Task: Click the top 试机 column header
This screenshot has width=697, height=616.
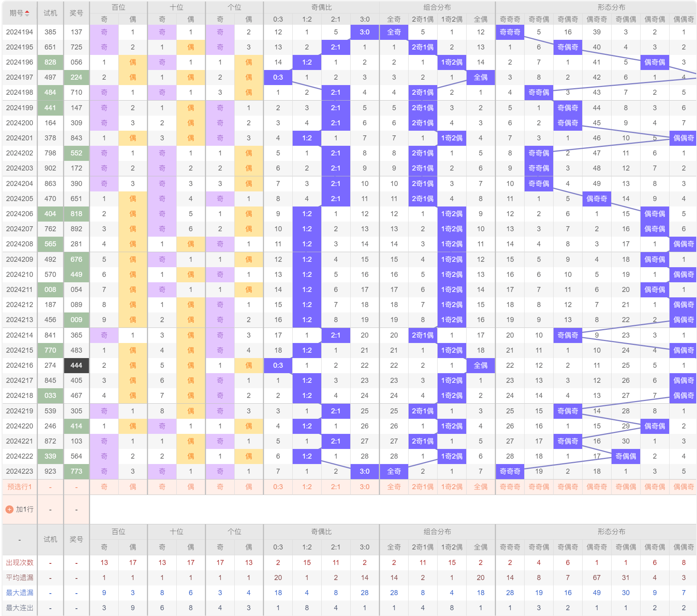Action: click(x=50, y=13)
